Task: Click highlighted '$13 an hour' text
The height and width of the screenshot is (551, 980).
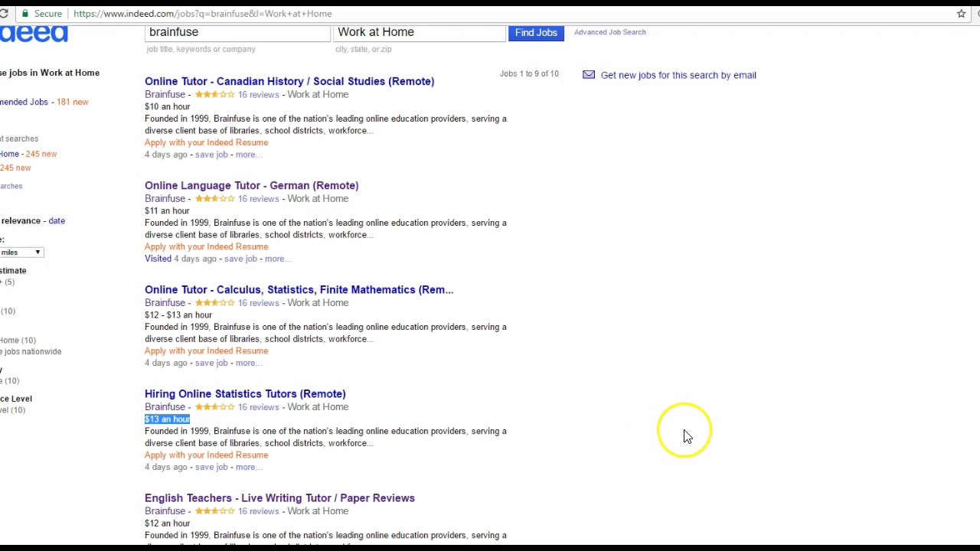Action: coord(168,419)
